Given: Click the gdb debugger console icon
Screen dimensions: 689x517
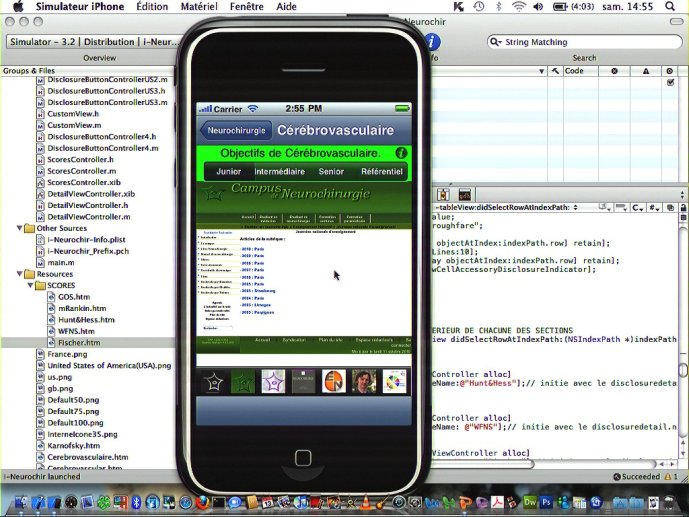Looking at the screenshot, I should pyautogui.click(x=464, y=194).
